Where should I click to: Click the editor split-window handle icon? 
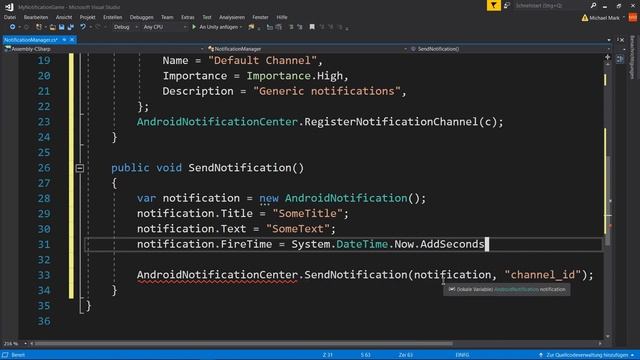(608, 57)
